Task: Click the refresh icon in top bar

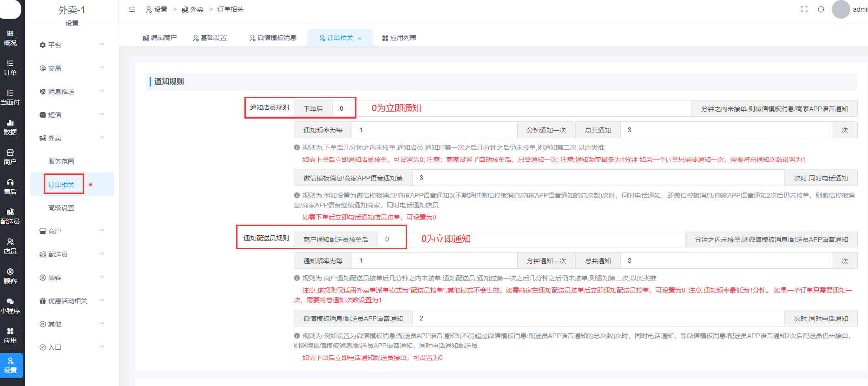Action: coord(821,9)
